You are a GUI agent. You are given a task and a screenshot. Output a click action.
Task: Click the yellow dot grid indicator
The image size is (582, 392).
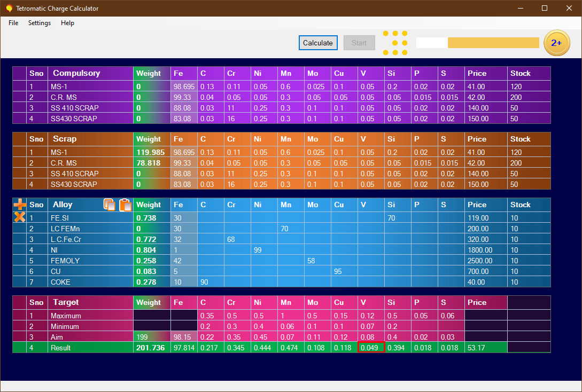(x=395, y=42)
